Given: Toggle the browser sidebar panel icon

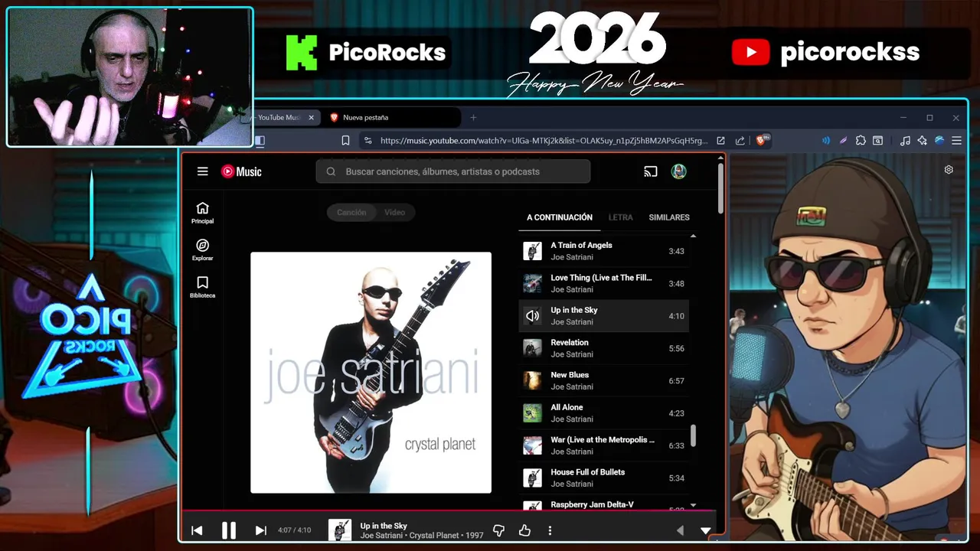Looking at the screenshot, I should 260,141.
